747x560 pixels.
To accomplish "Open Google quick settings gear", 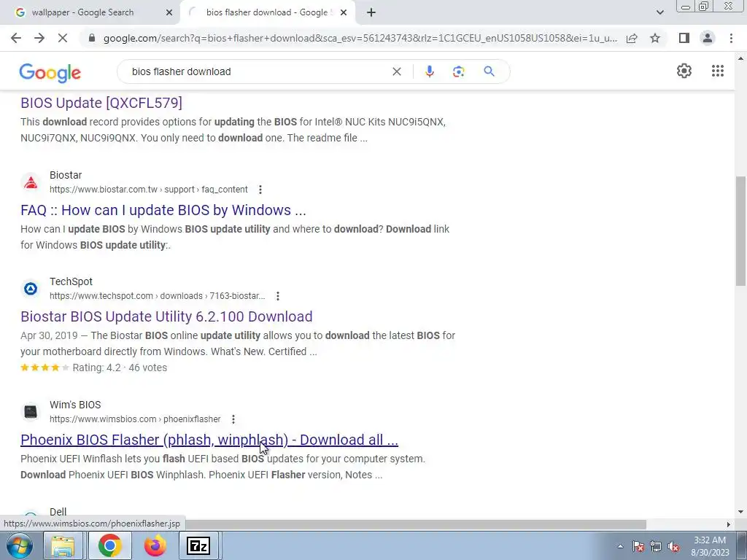I will [x=684, y=71].
